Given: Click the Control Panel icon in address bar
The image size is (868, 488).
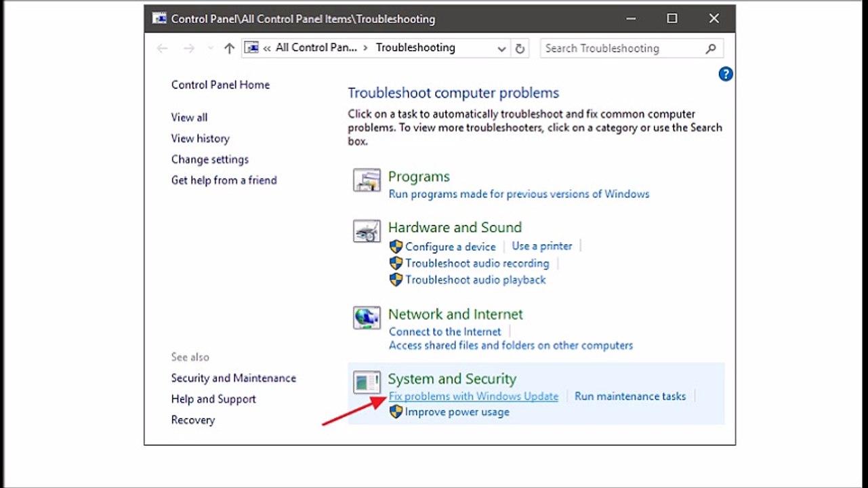Looking at the screenshot, I should 251,47.
